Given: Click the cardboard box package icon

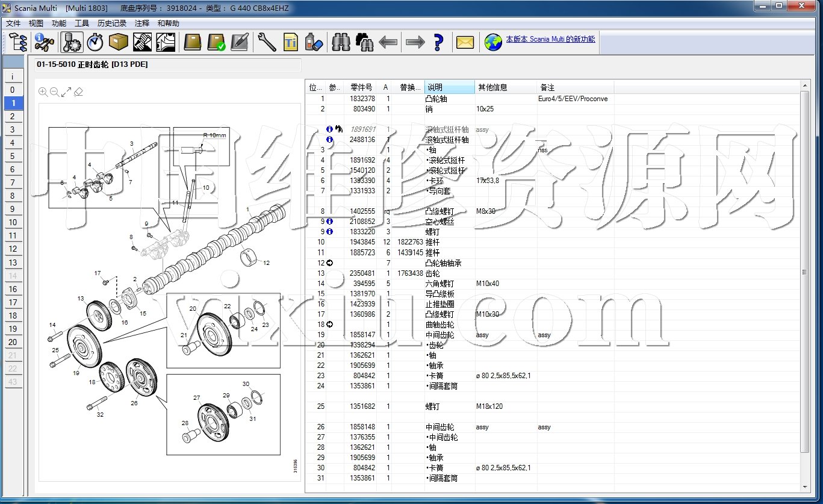Looking at the screenshot, I should click(119, 42).
